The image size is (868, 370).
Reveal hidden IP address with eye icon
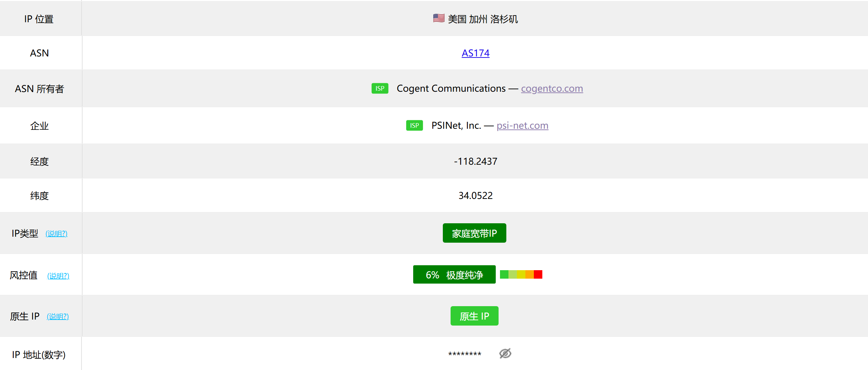pyautogui.click(x=505, y=353)
